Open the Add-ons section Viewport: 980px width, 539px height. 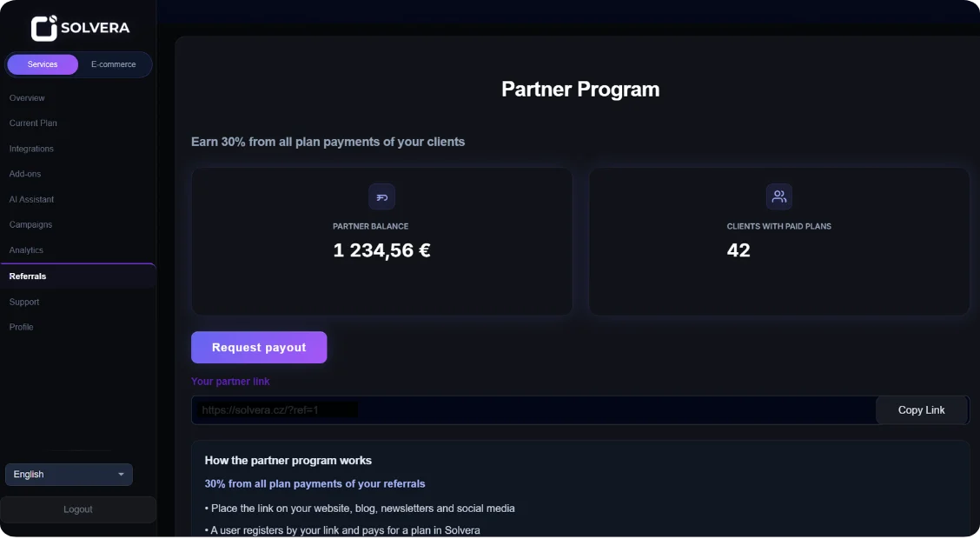click(x=25, y=173)
